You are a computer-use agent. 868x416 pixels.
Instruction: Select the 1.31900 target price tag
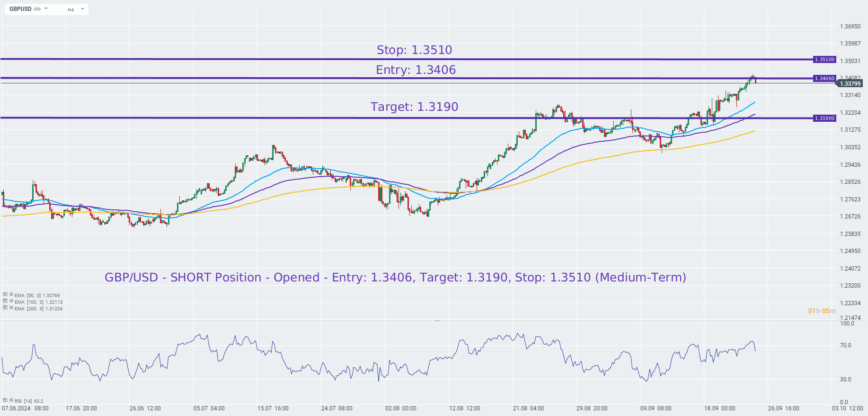tap(824, 118)
